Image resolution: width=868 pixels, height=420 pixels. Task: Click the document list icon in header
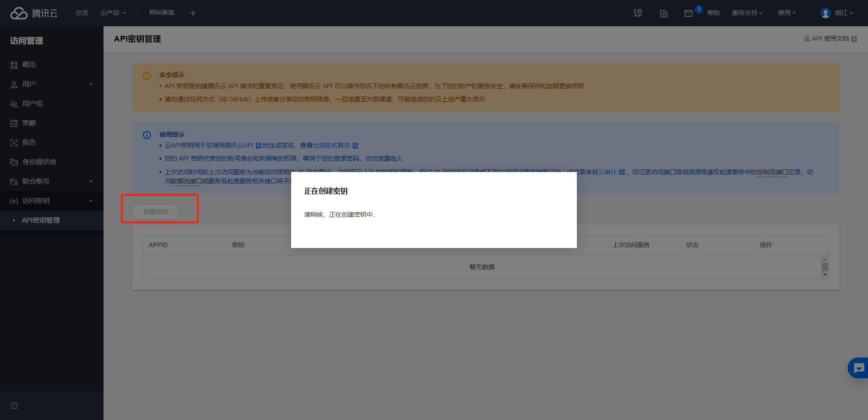(663, 14)
